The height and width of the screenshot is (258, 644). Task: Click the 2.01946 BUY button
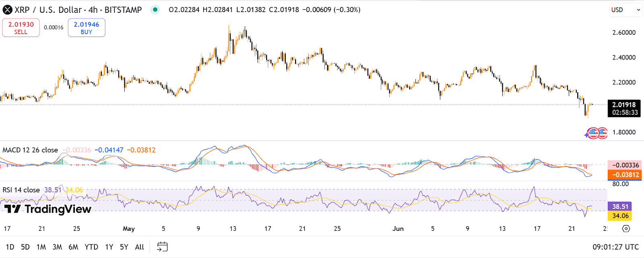point(87,28)
